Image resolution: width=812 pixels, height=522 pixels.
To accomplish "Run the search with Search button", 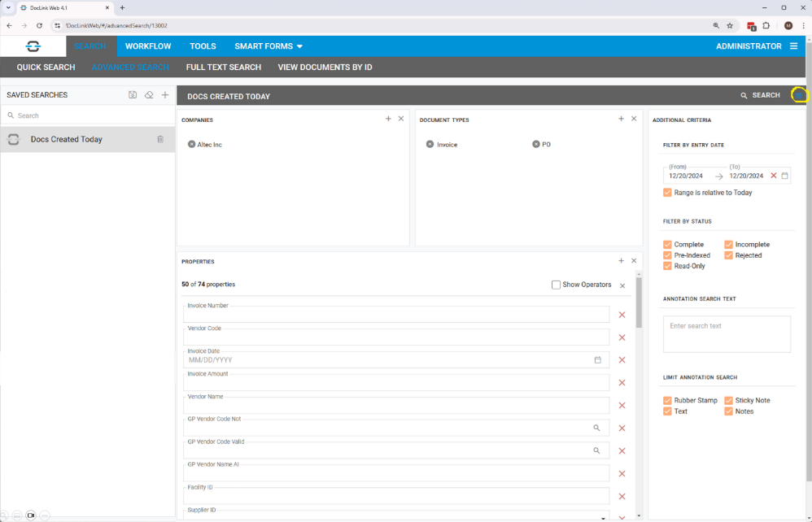I will [760, 95].
